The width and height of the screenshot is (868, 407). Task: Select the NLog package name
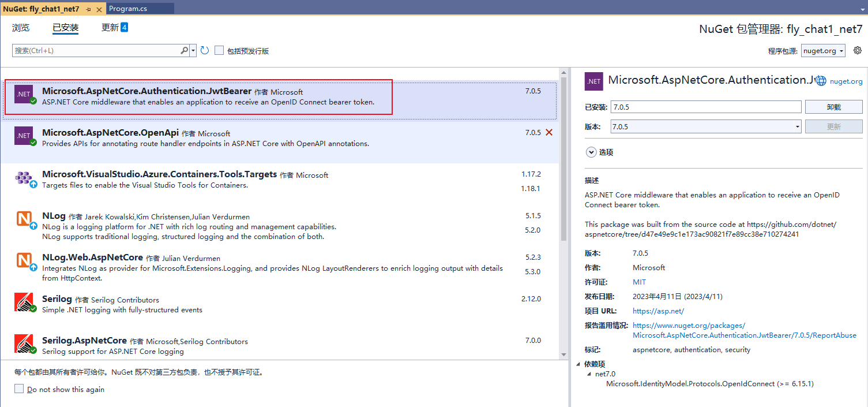click(x=54, y=216)
